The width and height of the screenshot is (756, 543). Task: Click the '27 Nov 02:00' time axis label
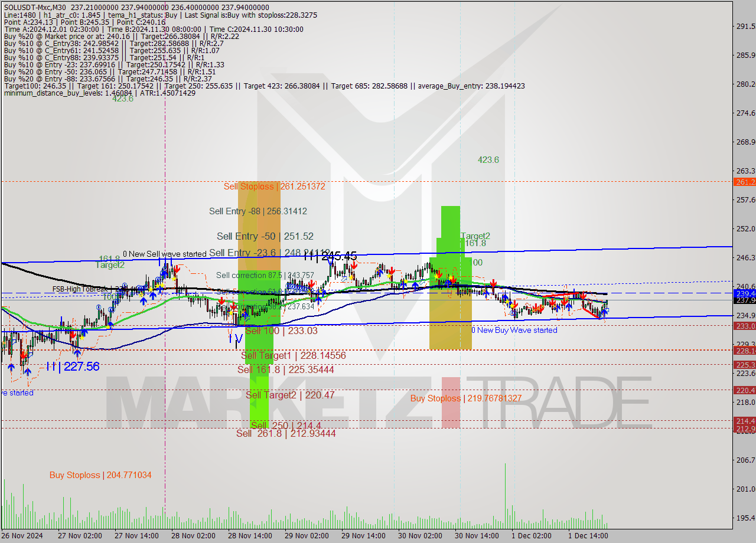tap(80, 536)
